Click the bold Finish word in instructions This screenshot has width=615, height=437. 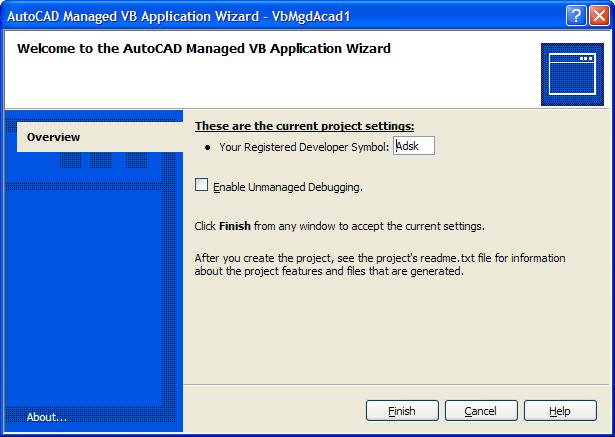pyautogui.click(x=232, y=226)
